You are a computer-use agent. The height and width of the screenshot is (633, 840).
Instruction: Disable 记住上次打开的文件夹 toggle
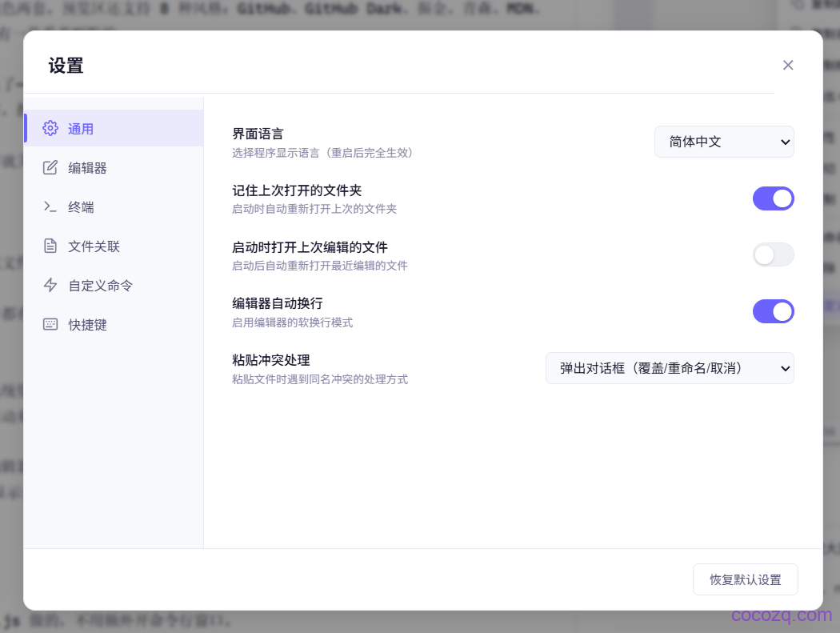[773, 198]
